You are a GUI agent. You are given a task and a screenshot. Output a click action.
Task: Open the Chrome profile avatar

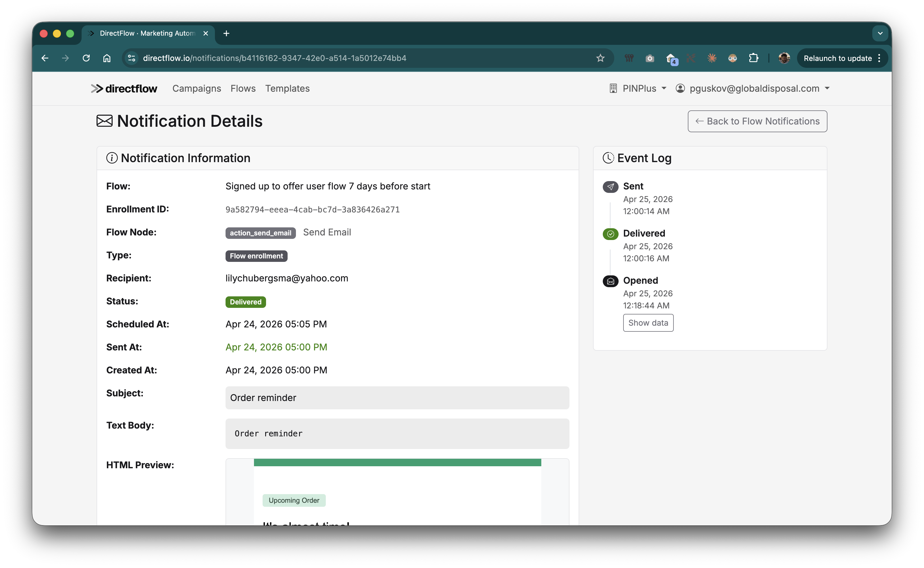(x=784, y=58)
